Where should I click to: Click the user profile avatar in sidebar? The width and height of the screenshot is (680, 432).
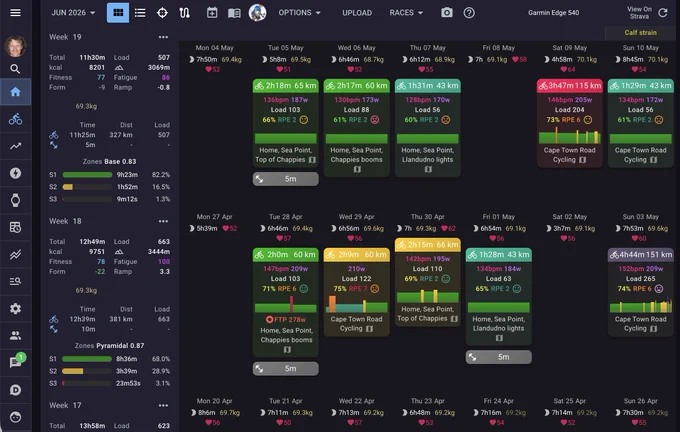pos(15,45)
